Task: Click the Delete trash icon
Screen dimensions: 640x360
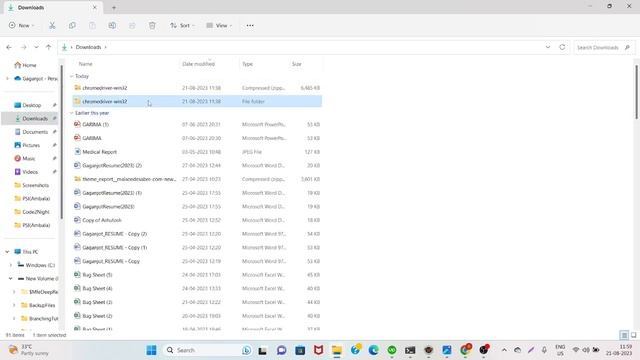Action: (152, 25)
